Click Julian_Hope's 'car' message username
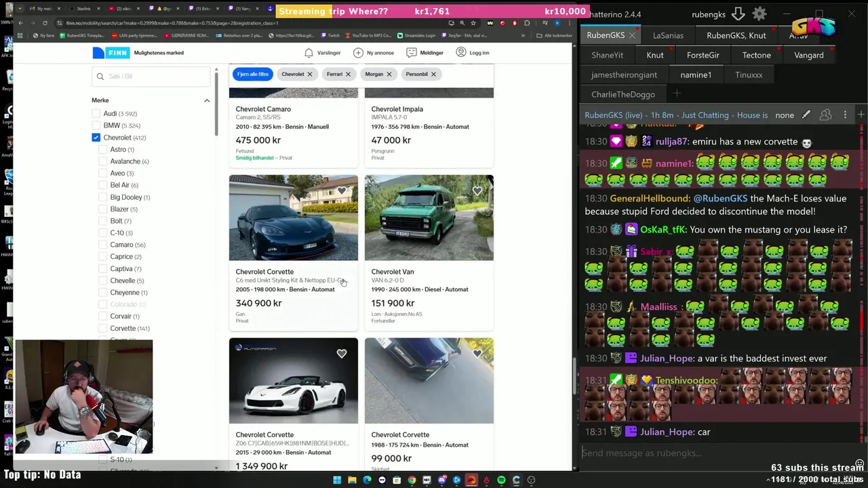The width and height of the screenshot is (868, 488). click(x=667, y=432)
